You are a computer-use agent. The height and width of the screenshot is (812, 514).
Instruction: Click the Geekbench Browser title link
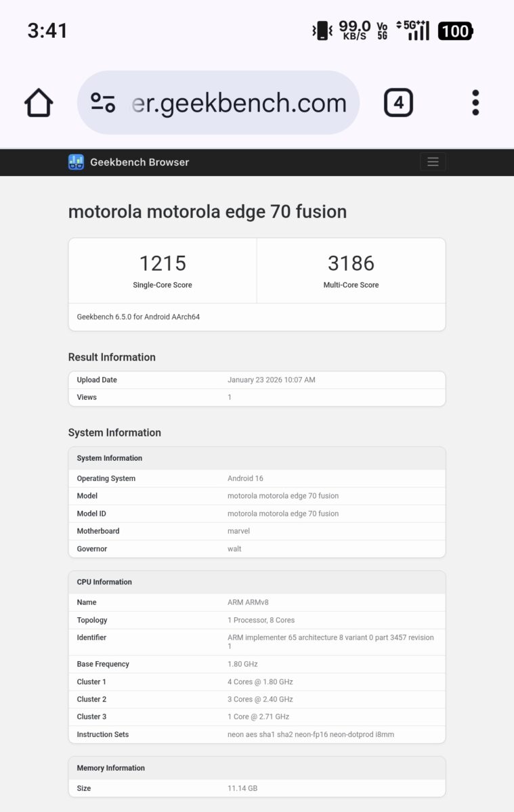pos(140,162)
